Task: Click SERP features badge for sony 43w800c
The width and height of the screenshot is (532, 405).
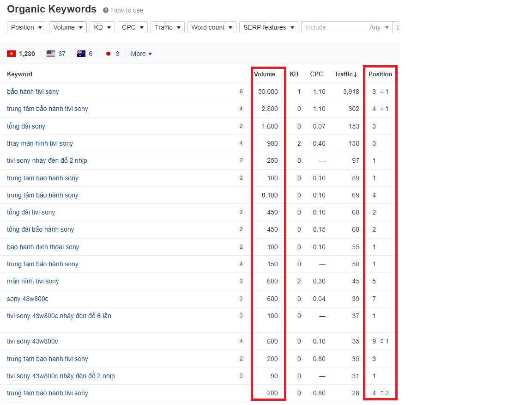Action: [x=241, y=299]
